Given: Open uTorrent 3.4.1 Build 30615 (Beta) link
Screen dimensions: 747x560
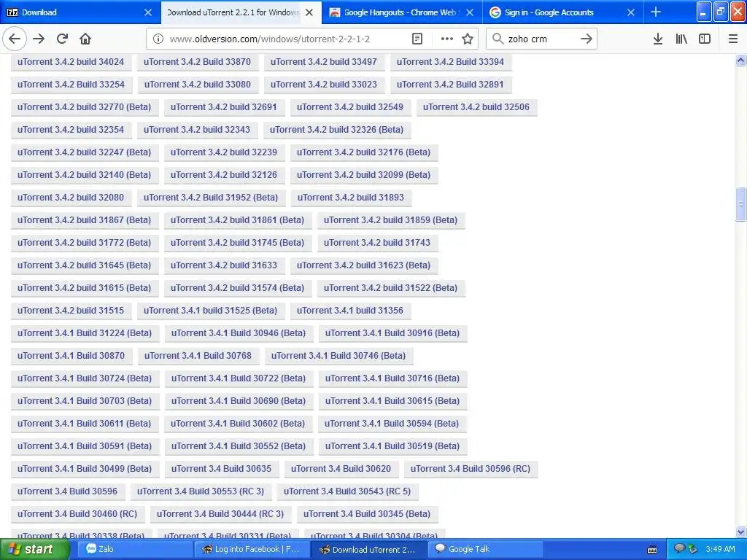Looking at the screenshot, I should [x=392, y=401].
